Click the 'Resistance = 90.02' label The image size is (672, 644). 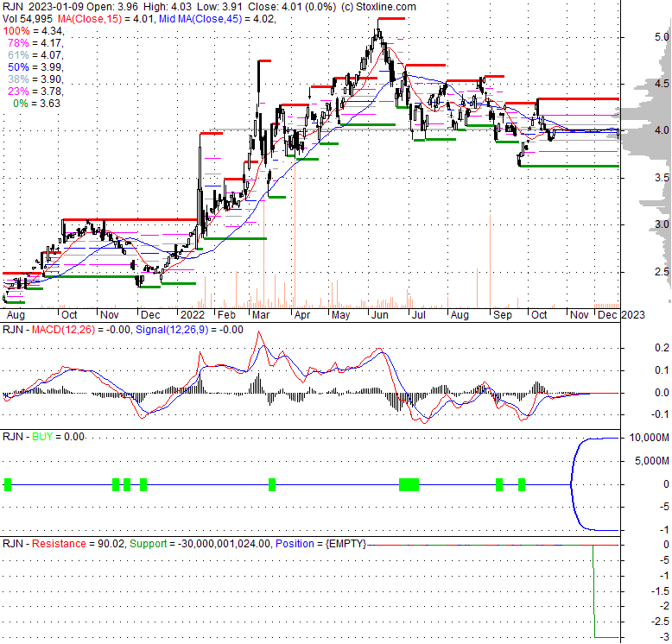click(x=79, y=543)
